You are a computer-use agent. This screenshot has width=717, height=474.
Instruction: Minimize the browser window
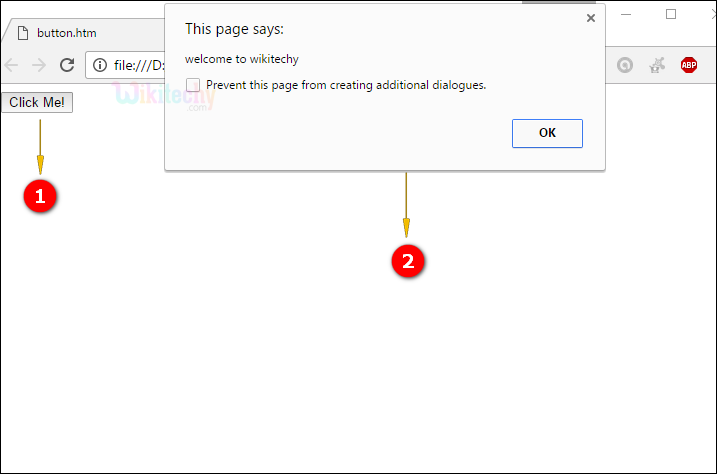[626, 15]
